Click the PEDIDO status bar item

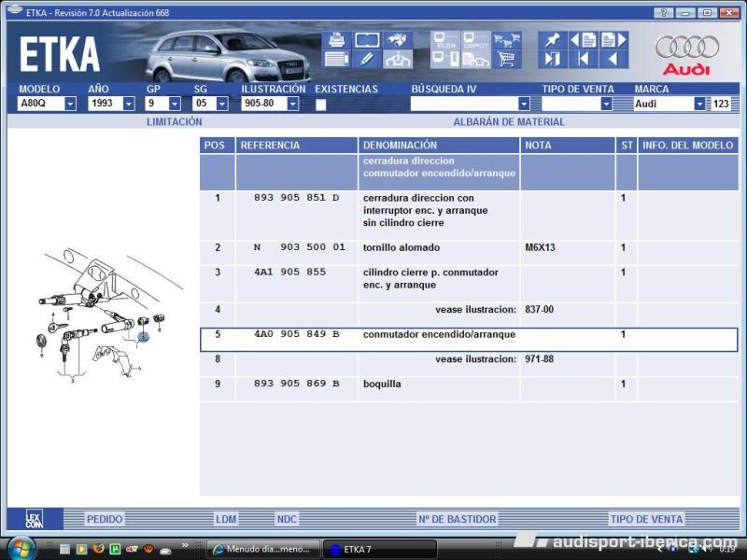click(105, 519)
